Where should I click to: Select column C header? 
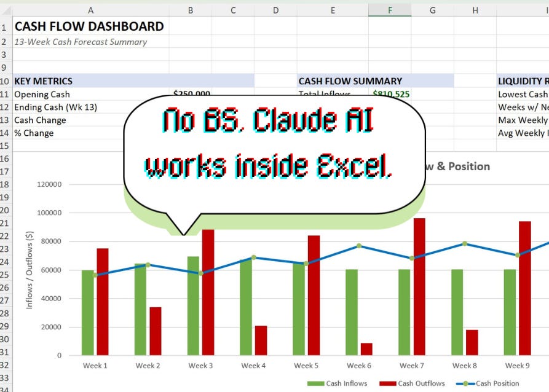pos(233,10)
